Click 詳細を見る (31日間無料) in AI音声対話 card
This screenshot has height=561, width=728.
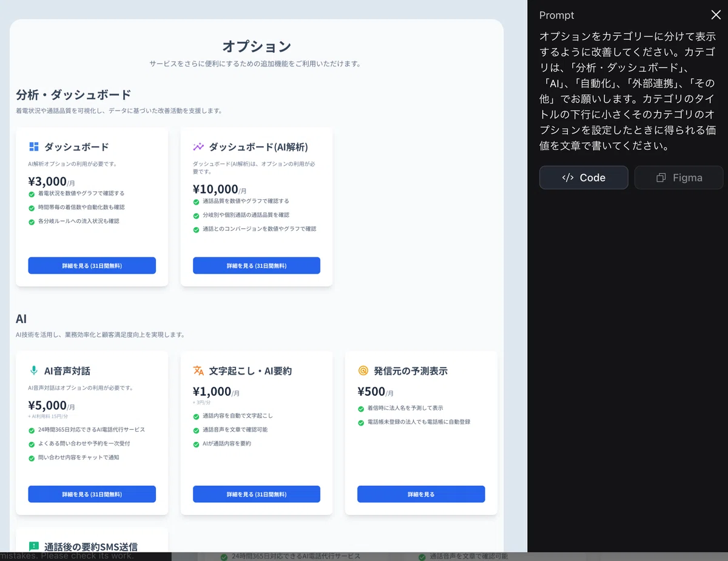coord(92,494)
